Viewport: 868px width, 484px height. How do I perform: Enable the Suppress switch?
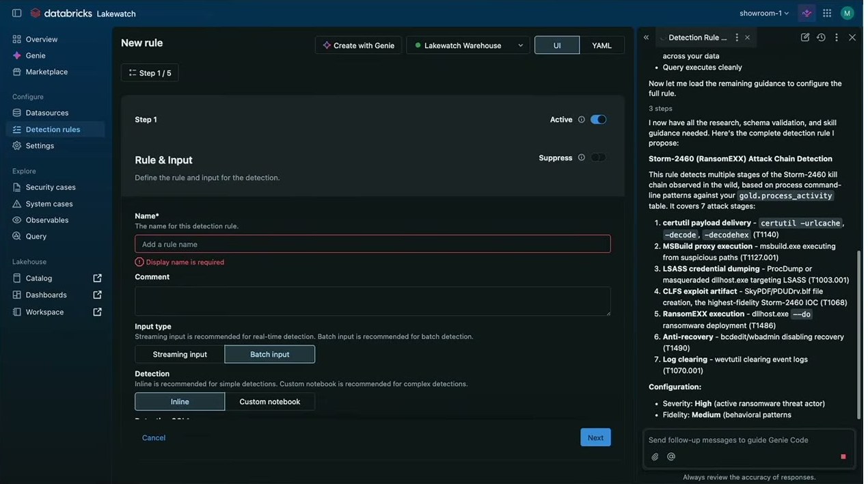(x=598, y=157)
